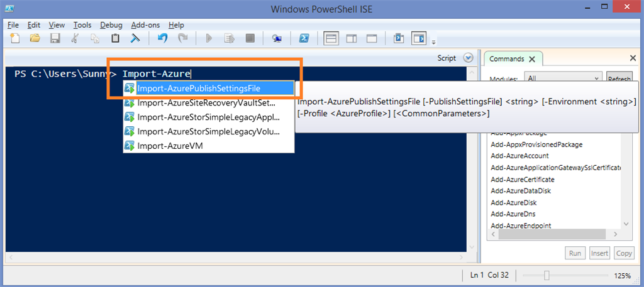
Task: Click the PowerShell ISE title bar icon
Action: point(9,8)
